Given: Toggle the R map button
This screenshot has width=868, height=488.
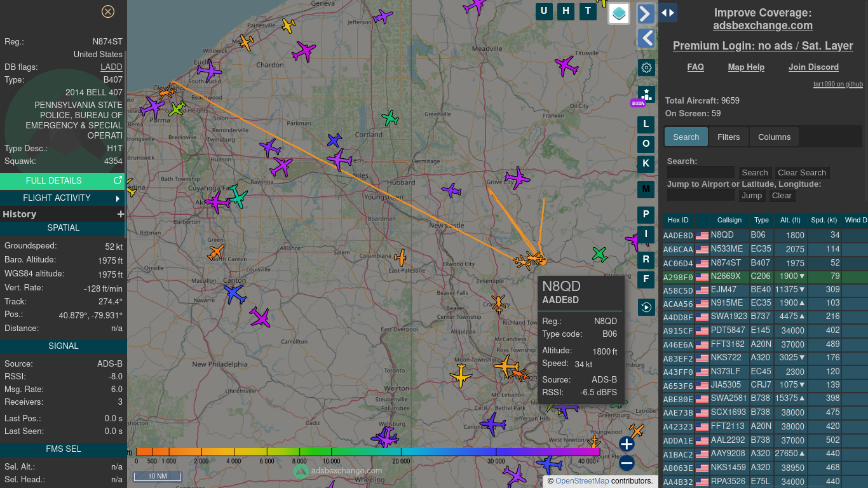Looking at the screenshot, I should [x=646, y=260].
